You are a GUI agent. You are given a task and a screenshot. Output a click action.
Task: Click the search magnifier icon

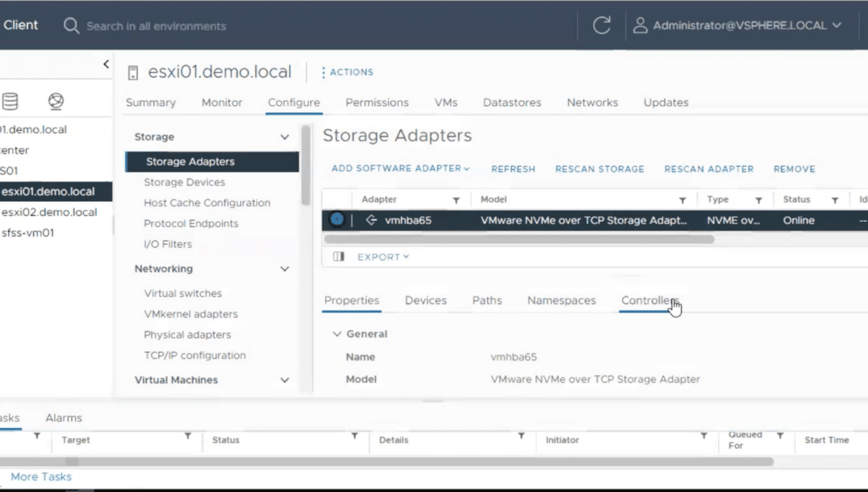(71, 25)
